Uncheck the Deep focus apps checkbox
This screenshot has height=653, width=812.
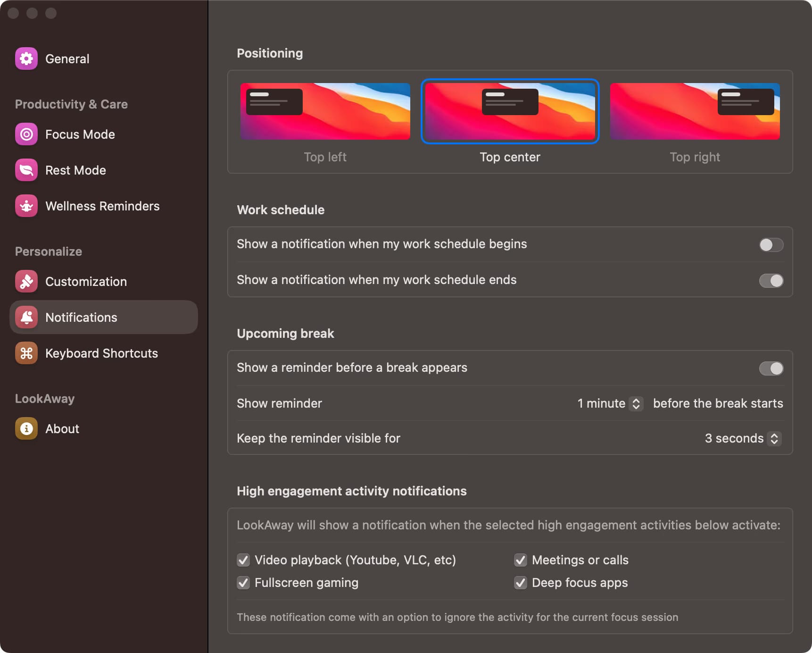[521, 583]
